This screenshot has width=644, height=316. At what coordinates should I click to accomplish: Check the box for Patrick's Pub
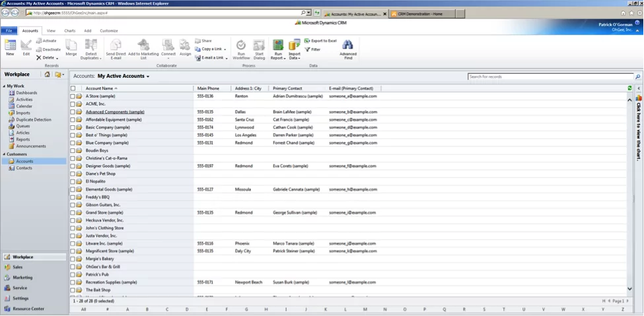click(x=73, y=274)
